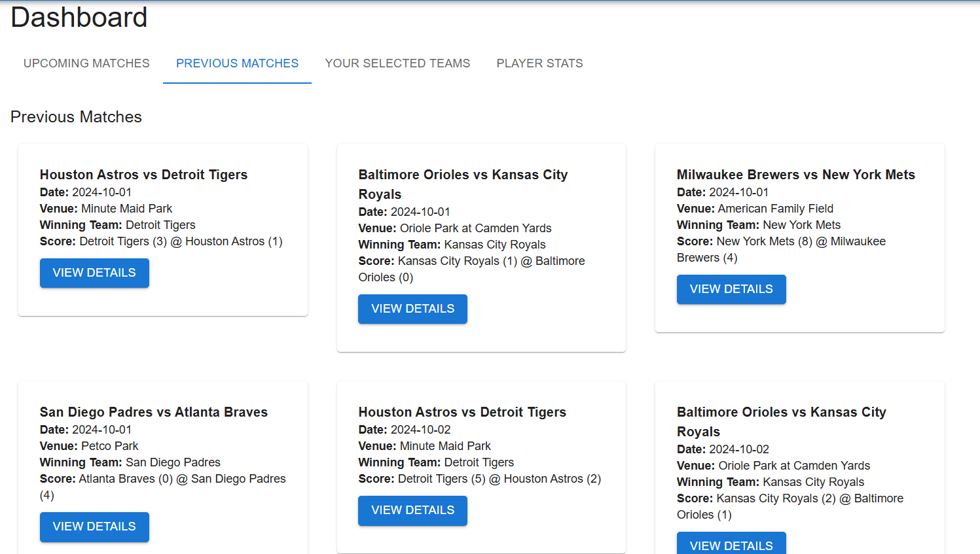Click score Detroit Tigers (5) @ Houston Astros (2)
980x554 pixels.
480,479
